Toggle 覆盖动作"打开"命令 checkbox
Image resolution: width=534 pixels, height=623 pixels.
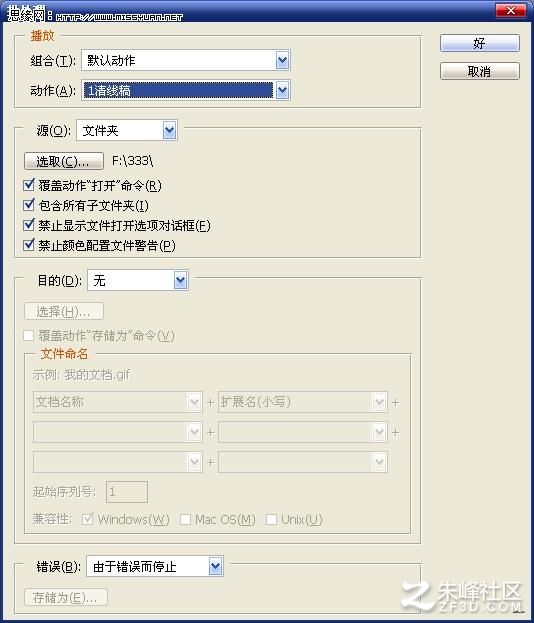coord(29,185)
